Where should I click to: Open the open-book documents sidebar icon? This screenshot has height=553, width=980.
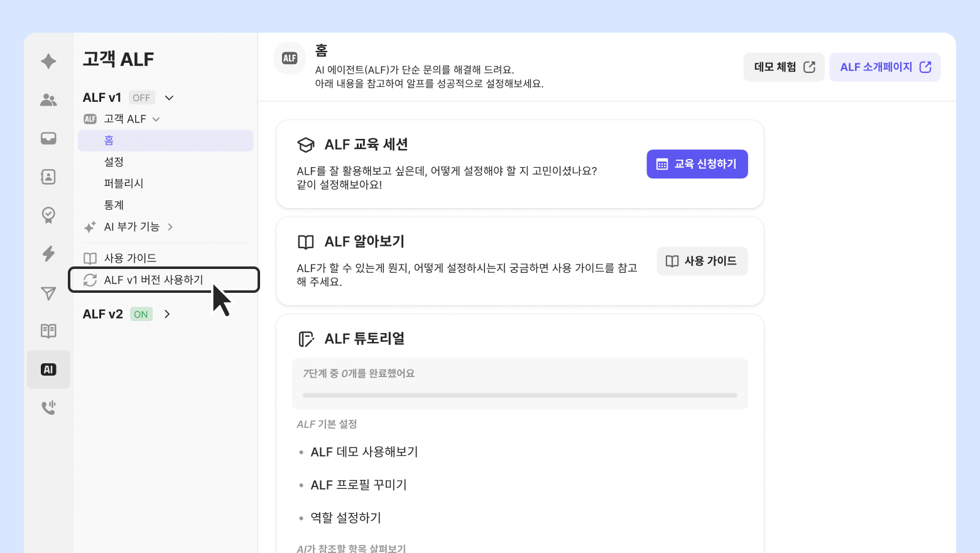[48, 331]
